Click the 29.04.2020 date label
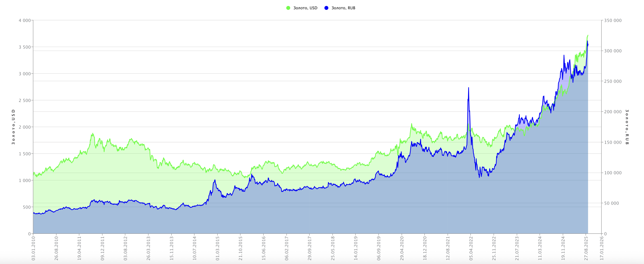 point(402,249)
